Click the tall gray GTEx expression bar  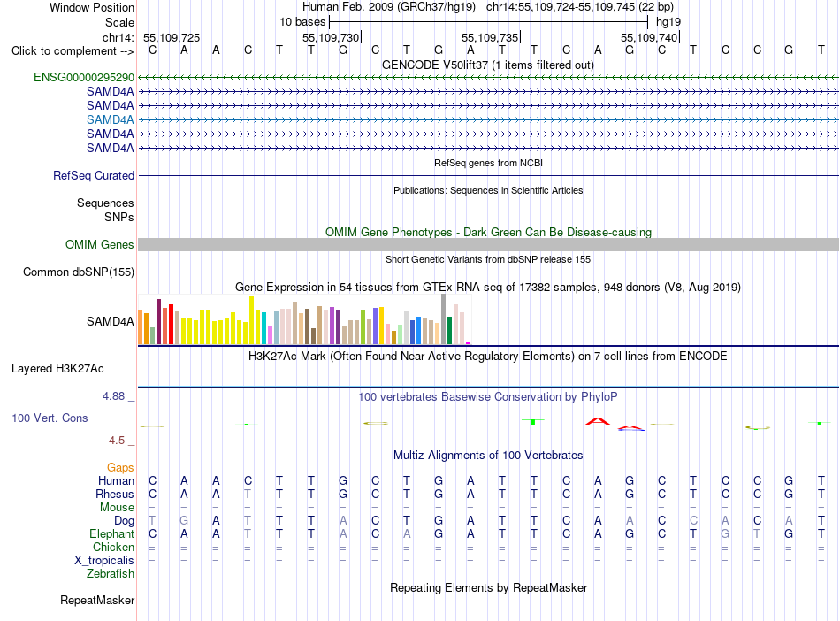tap(444, 318)
